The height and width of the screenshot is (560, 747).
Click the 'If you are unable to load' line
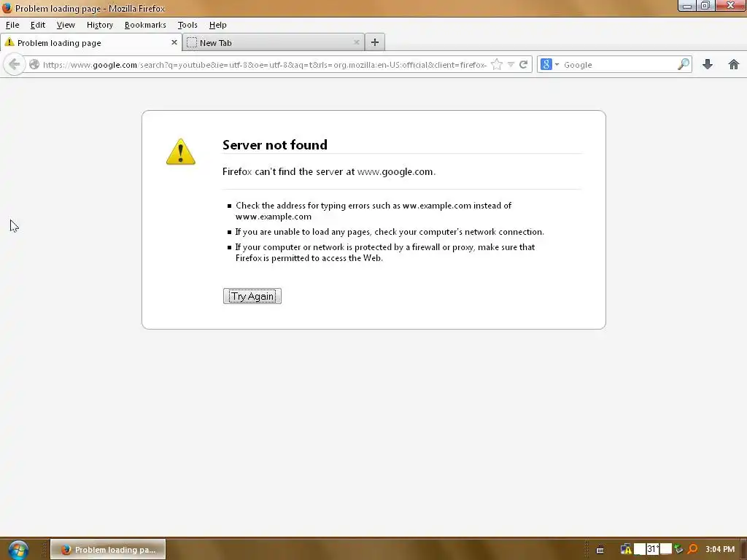(x=390, y=232)
